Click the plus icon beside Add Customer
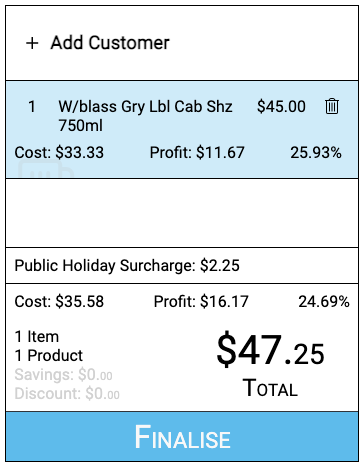 [32, 43]
